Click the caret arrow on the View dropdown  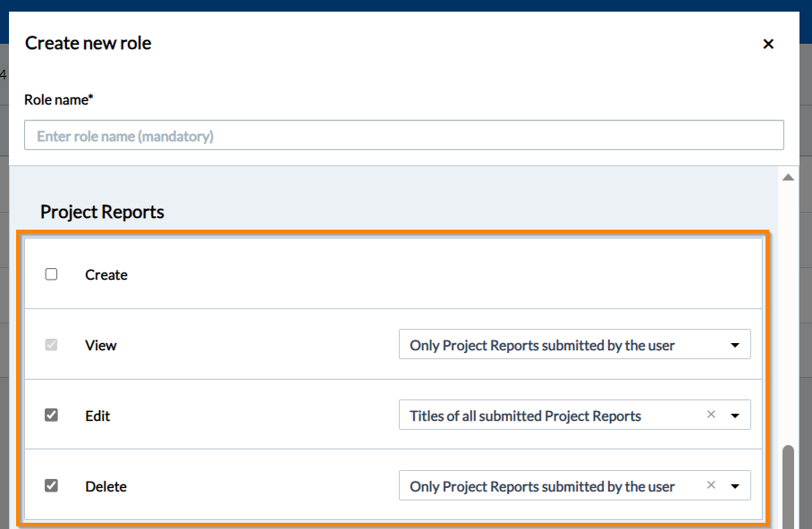(735, 345)
